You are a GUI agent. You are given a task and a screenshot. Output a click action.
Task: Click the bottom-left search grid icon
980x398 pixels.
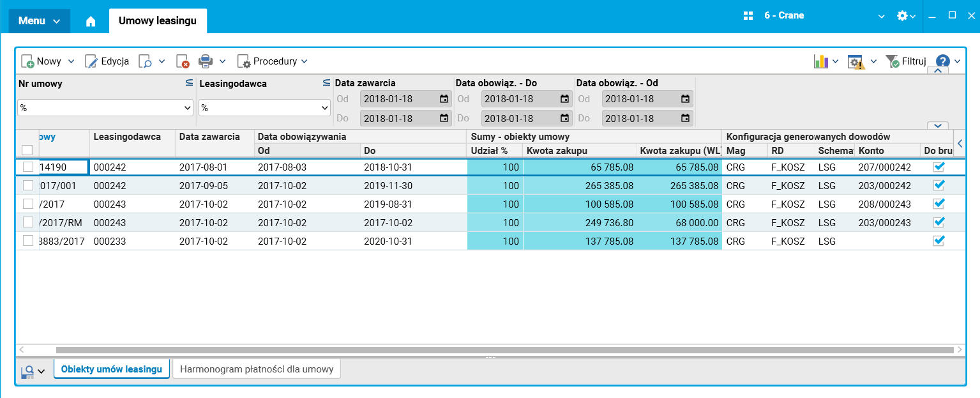(x=27, y=371)
